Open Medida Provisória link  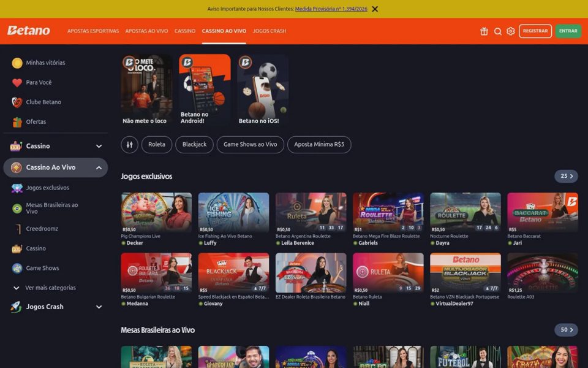tap(331, 9)
